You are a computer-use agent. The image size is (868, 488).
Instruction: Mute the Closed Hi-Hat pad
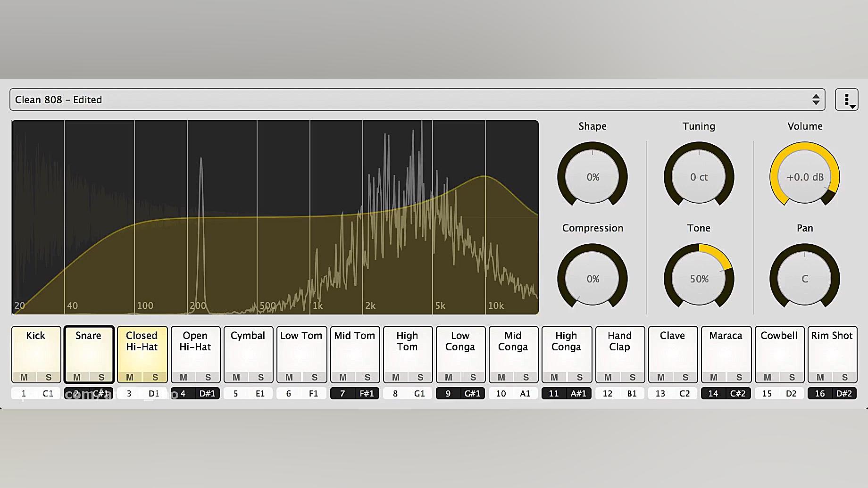click(130, 377)
